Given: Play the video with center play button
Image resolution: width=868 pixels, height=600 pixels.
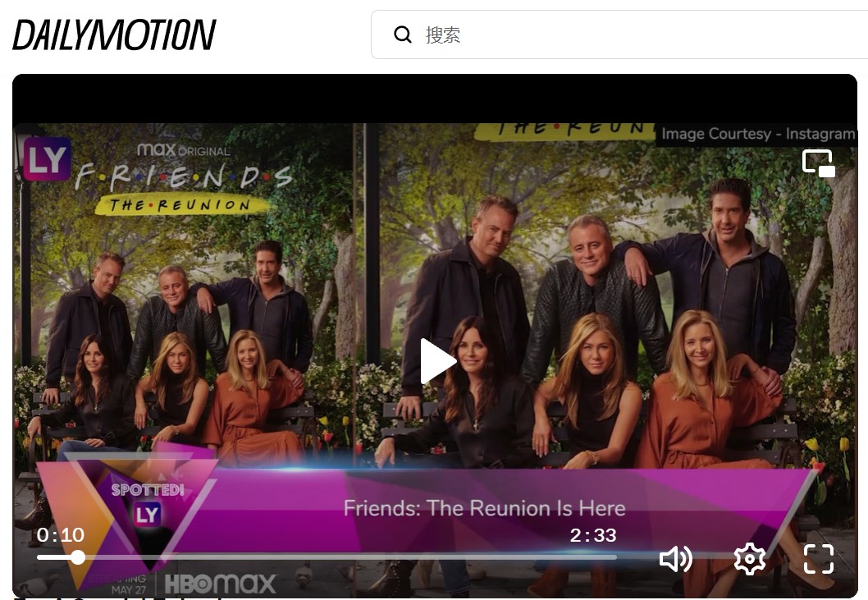Looking at the screenshot, I should pos(437,361).
